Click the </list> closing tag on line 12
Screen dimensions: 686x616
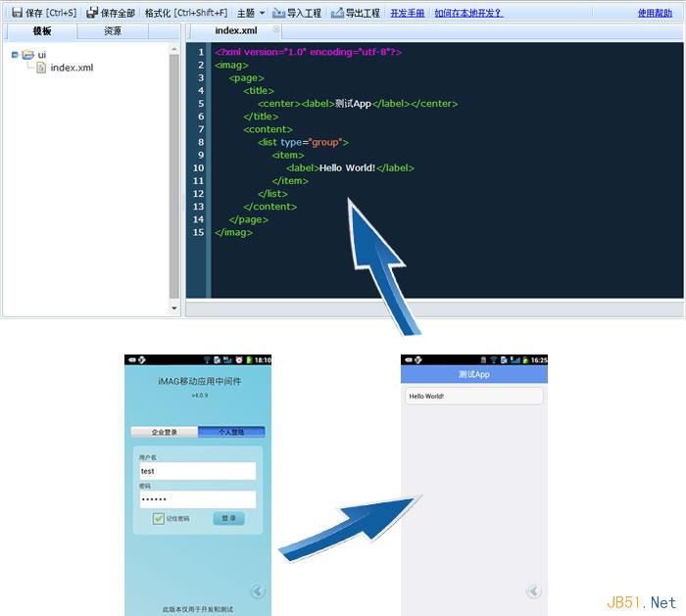click(272, 194)
